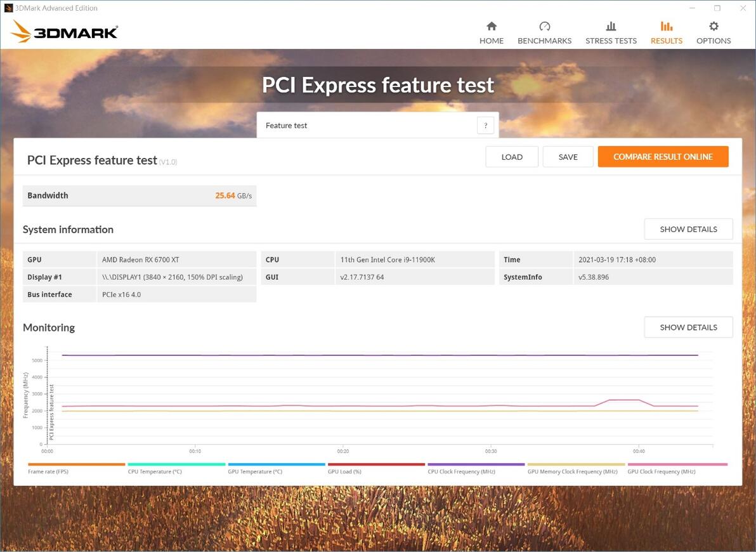Click the 3DMark logo
Viewport: 756px width, 552px height.
click(x=64, y=32)
